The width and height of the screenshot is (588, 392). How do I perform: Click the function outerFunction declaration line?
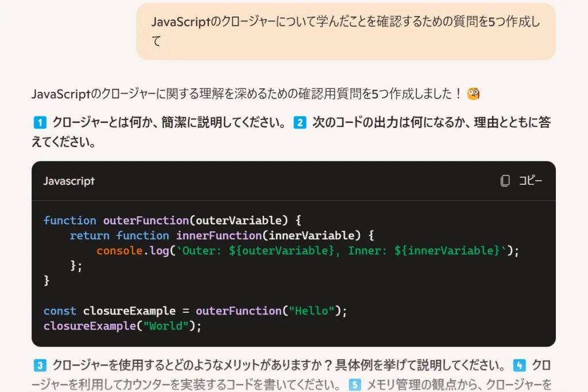click(x=172, y=220)
